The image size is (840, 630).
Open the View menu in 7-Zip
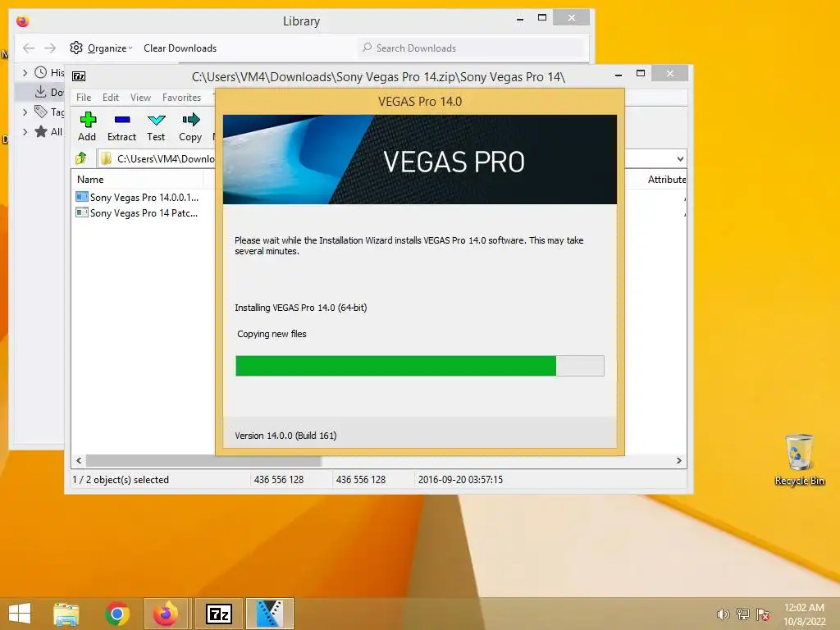(x=140, y=98)
